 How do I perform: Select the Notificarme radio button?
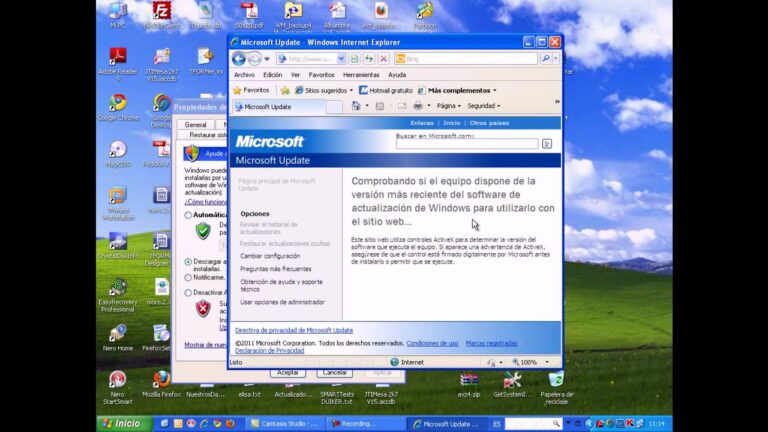click(x=188, y=278)
